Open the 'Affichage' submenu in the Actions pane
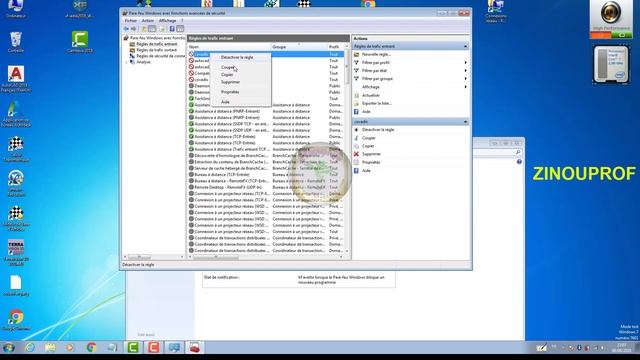The height and width of the screenshot is (360, 640). pyautogui.click(x=371, y=87)
